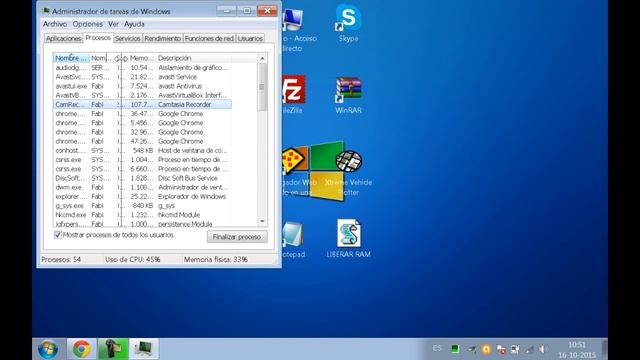Click the process list scroll up arrow
The width and height of the screenshot is (640, 360).
(262, 58)
